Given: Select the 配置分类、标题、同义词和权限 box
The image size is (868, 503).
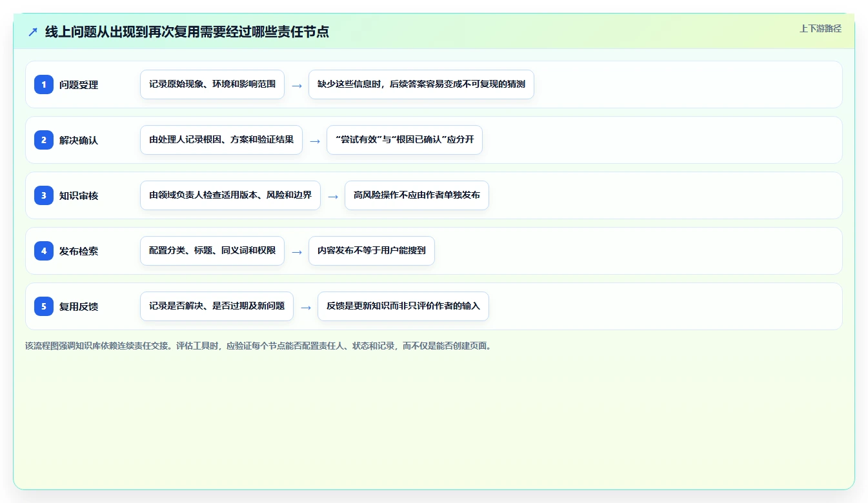Looking at the screenshot, I should [x=212, y=251].
